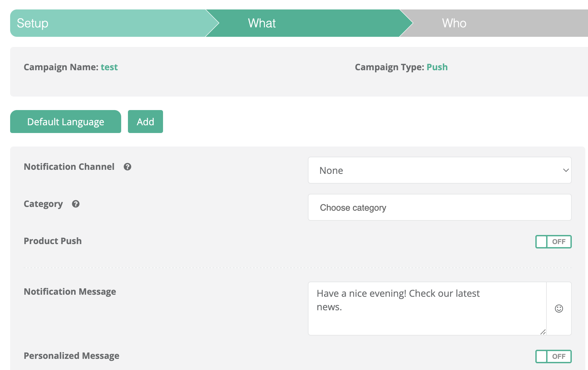Click the Personalized Message label

coord(72,356)
